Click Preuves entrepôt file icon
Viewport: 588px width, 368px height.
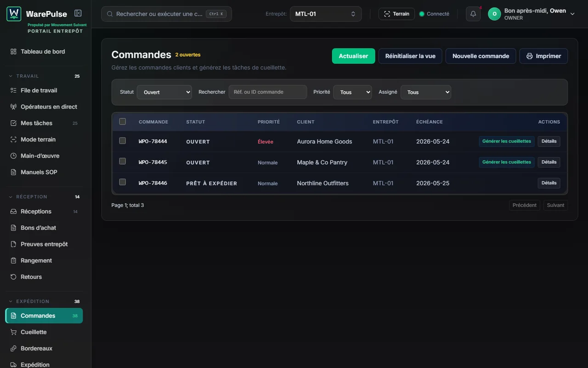(13, 244)
